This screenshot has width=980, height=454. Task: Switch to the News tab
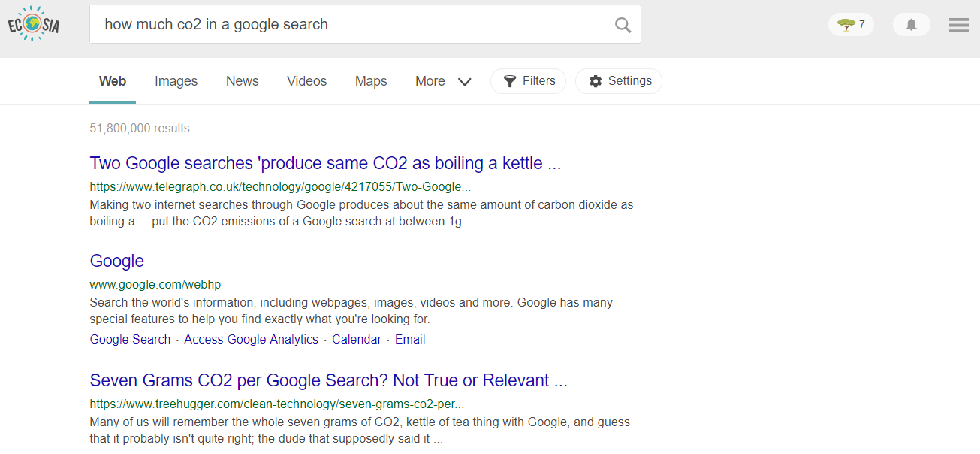pos(242,81)
